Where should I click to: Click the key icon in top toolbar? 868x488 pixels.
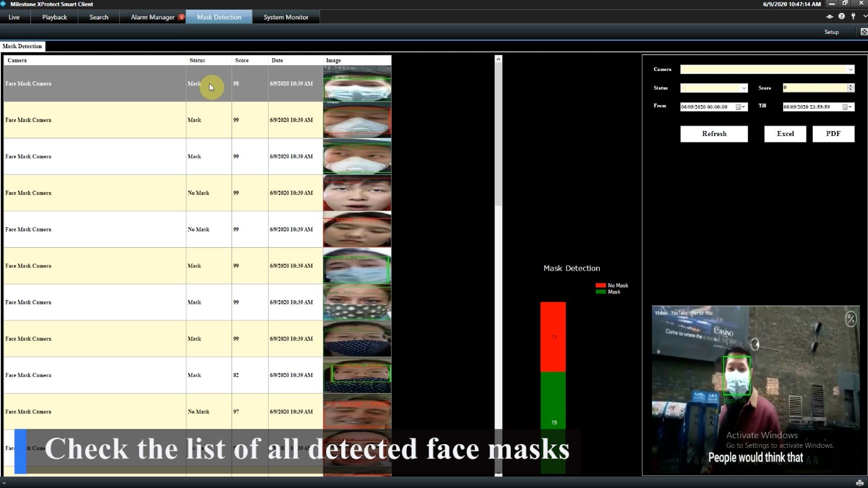click(853, 17)
